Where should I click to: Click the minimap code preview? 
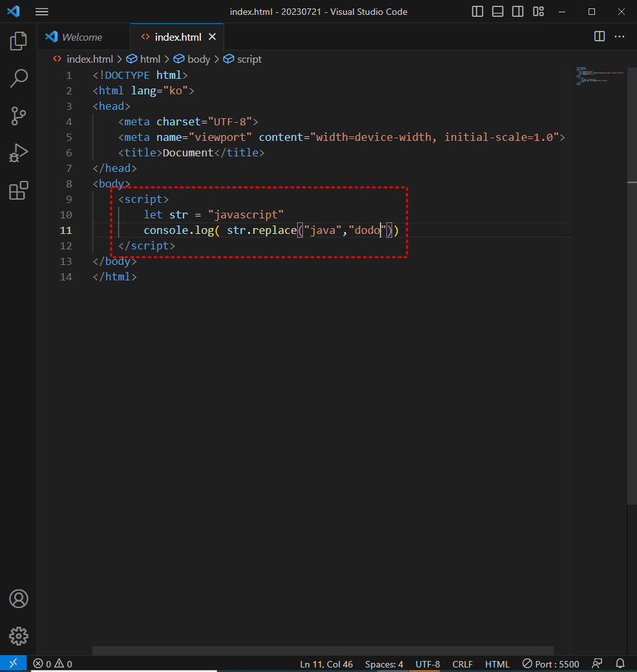600,76
